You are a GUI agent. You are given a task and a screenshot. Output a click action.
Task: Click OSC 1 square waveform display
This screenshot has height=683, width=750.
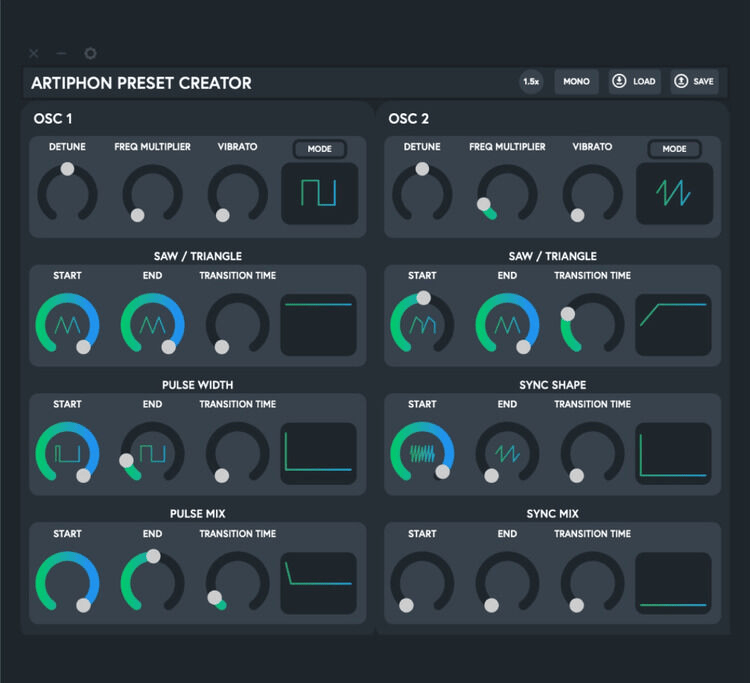pyautogui.click(x=319, y=193)
